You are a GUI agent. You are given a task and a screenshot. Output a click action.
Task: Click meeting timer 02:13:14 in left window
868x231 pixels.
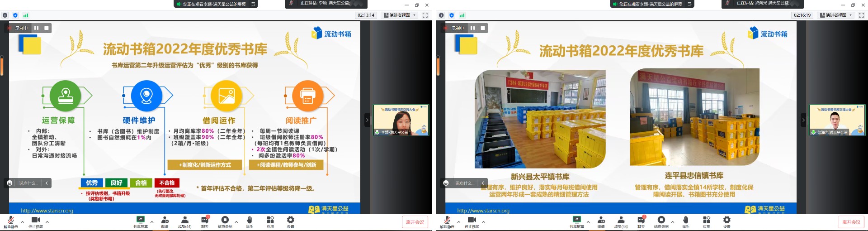366,15
